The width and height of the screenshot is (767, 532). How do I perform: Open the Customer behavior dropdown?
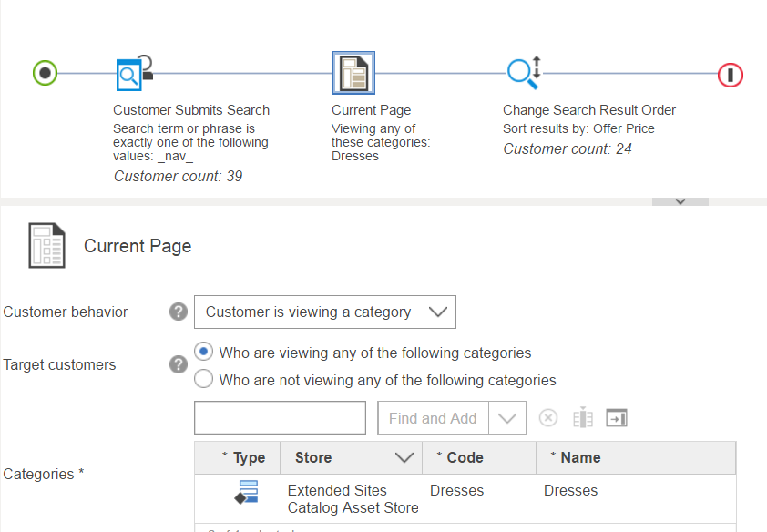pos(325,312)
